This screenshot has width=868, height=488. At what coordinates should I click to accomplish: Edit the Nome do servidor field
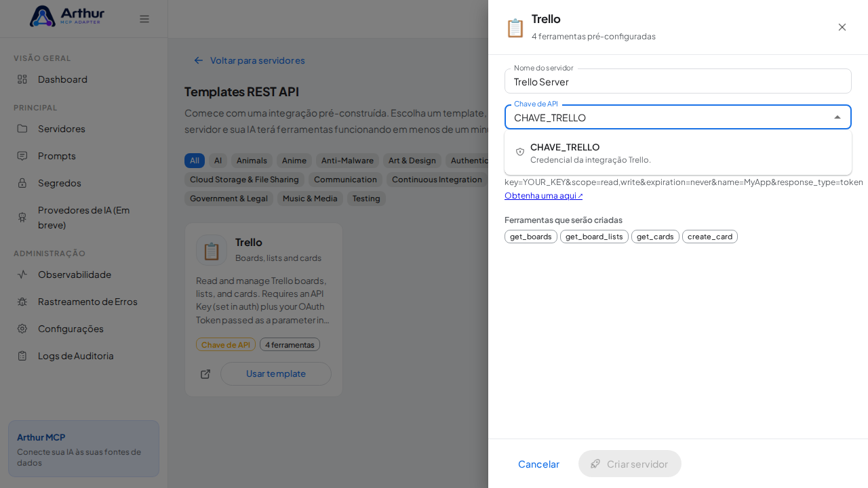click(678, 81)
